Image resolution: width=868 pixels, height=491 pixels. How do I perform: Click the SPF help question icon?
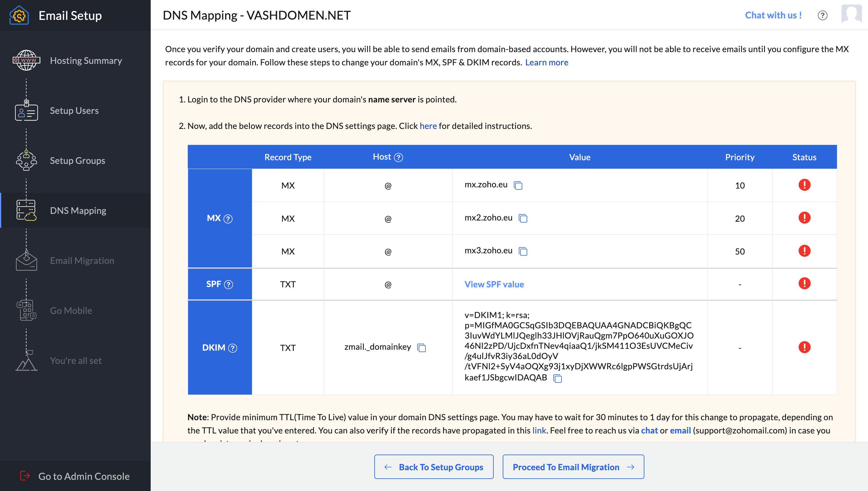coord(228,285)
